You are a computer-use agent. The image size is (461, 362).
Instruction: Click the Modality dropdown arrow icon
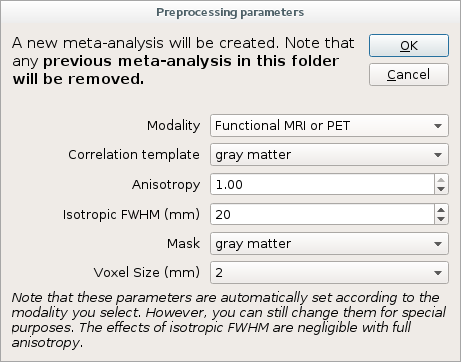click(x=438, y=126)
